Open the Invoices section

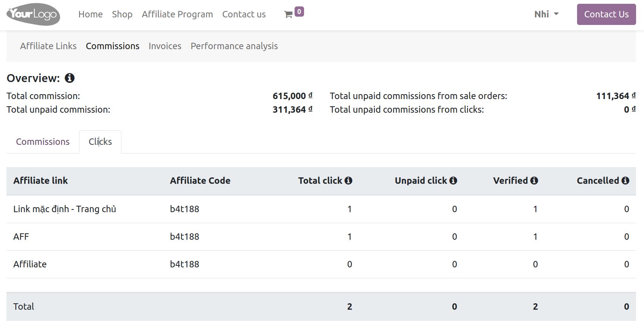[165, 46]
